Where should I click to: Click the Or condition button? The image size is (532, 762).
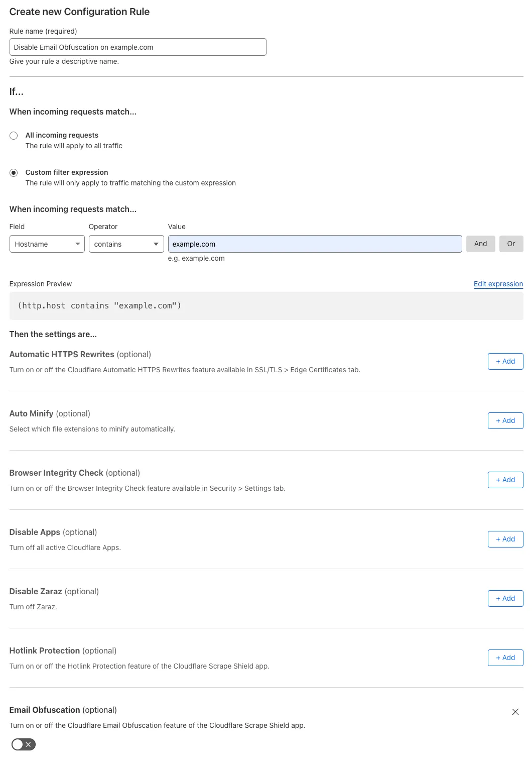(x=511, y=244)
